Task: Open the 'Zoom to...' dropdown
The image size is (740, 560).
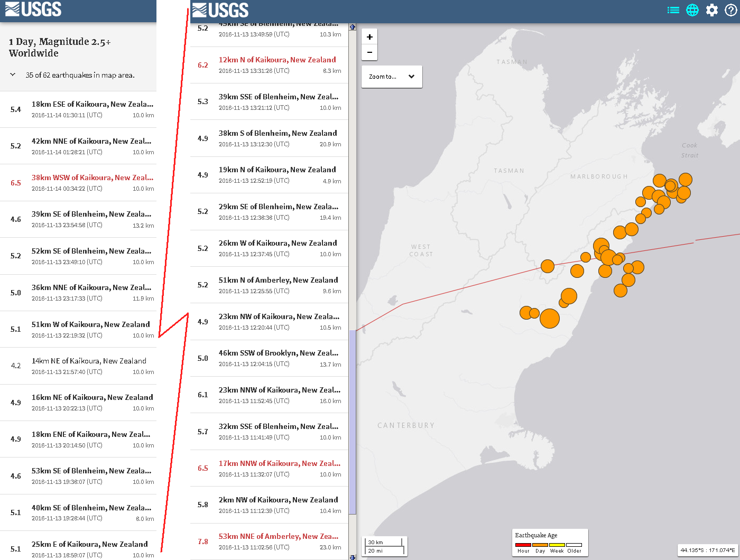Action: pyautogui.click(x=392, y=77)
